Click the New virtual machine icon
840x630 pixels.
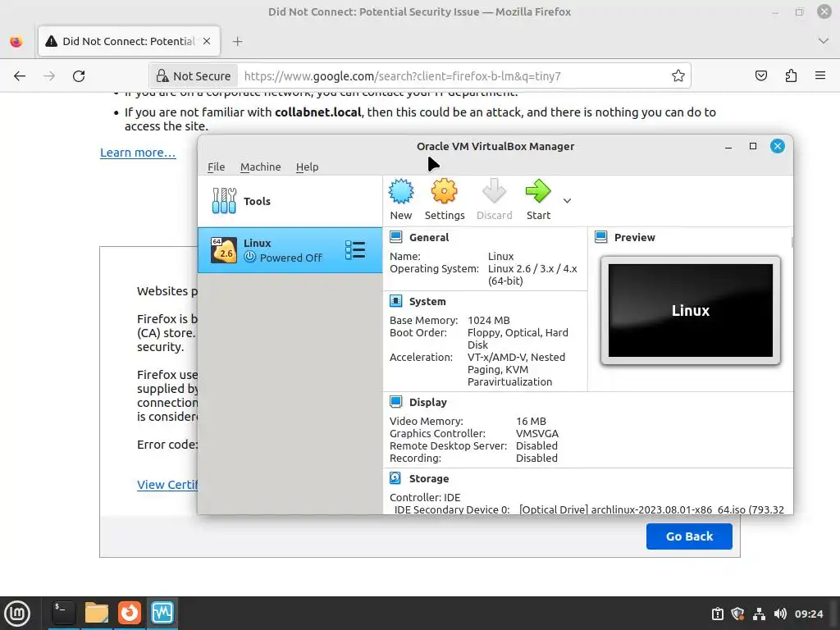click(400, 191)
